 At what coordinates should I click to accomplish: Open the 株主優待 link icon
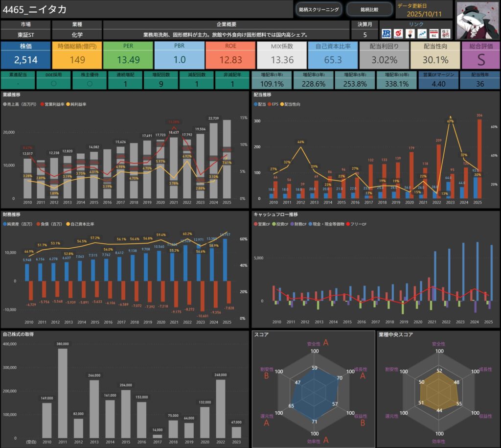pos(445,33)
